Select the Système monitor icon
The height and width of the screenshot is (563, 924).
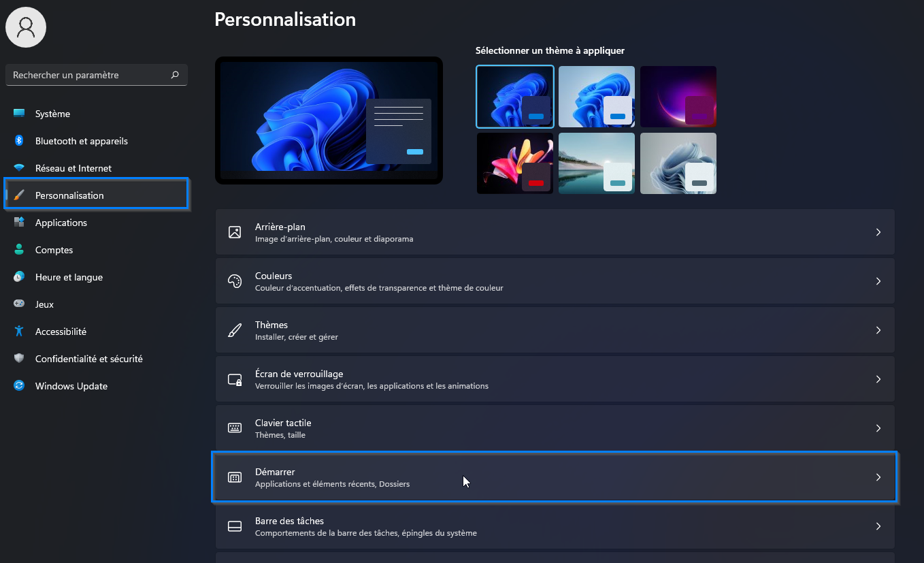[x=19, y=114]
